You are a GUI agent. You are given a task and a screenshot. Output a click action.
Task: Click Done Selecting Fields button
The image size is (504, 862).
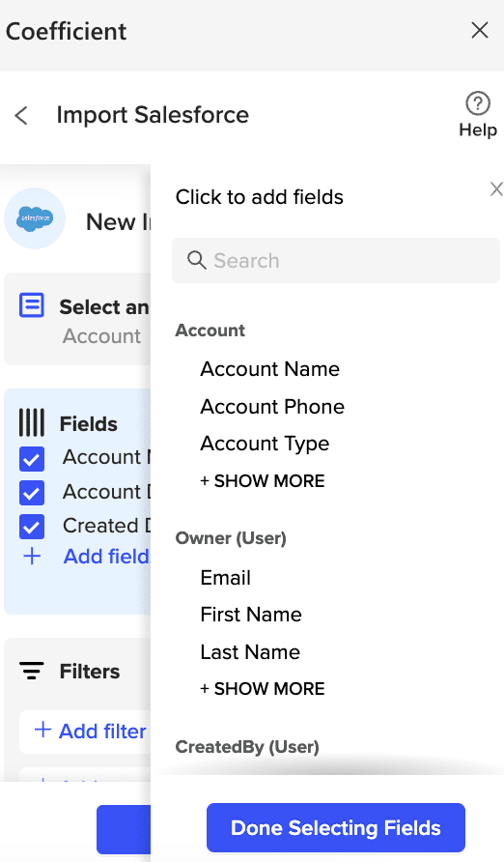pos(336,828)
